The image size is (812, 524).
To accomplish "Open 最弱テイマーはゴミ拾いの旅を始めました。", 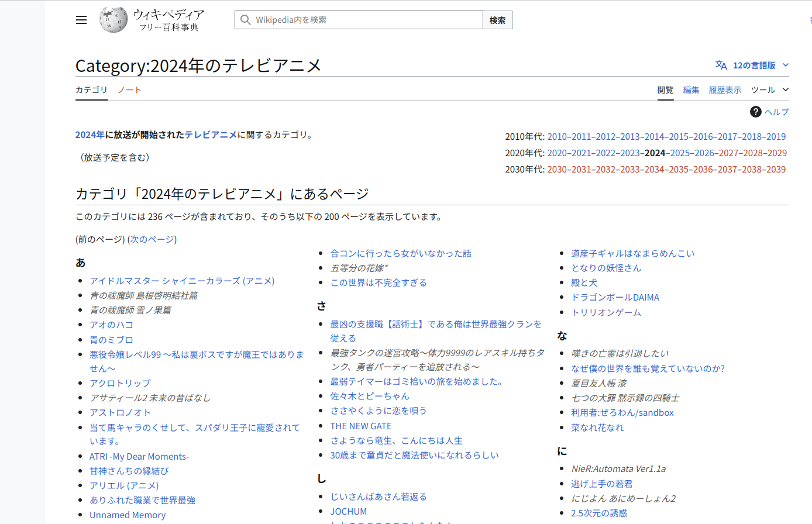I will [417, 381].
